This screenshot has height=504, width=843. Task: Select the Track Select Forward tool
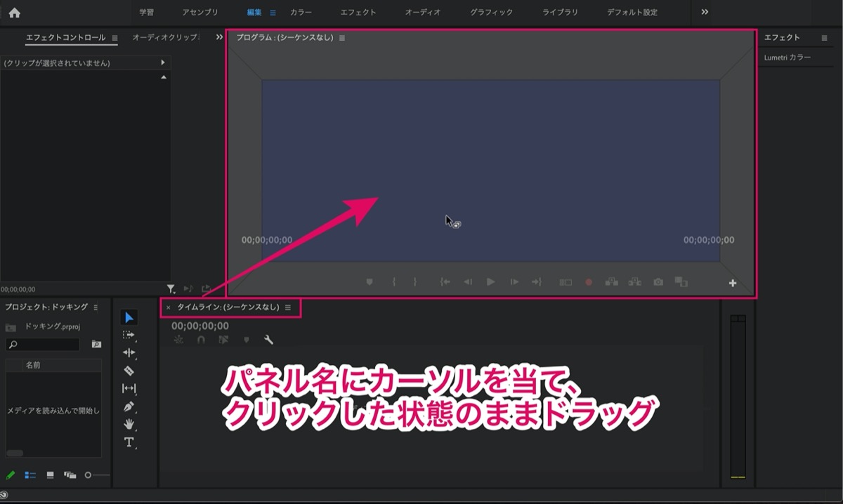tap(129, 336)
